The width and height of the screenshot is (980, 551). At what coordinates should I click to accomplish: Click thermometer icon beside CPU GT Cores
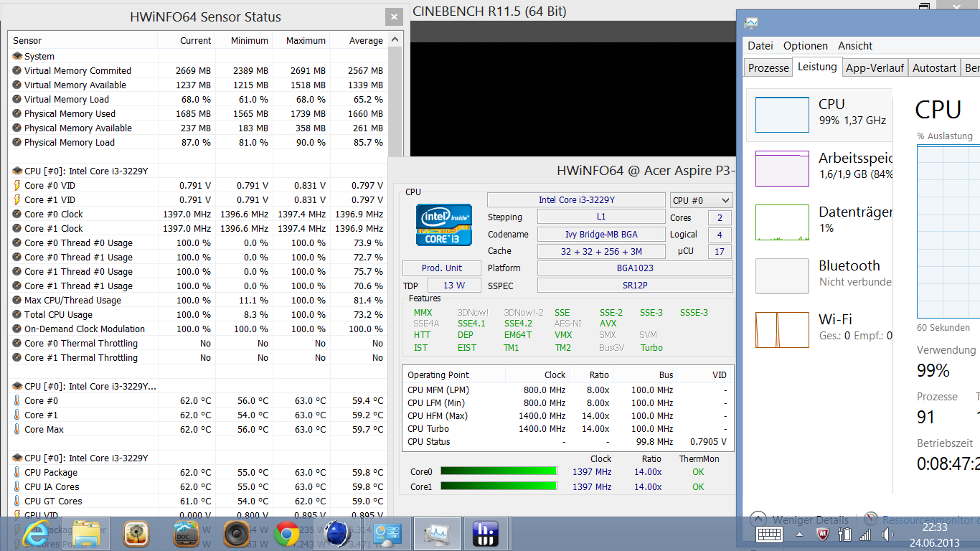point(17,501)
